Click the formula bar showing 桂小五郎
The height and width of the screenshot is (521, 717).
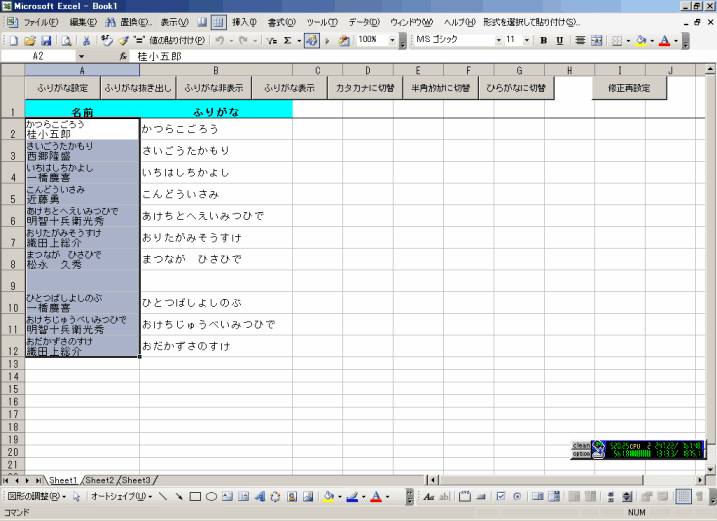coord(421,56)
